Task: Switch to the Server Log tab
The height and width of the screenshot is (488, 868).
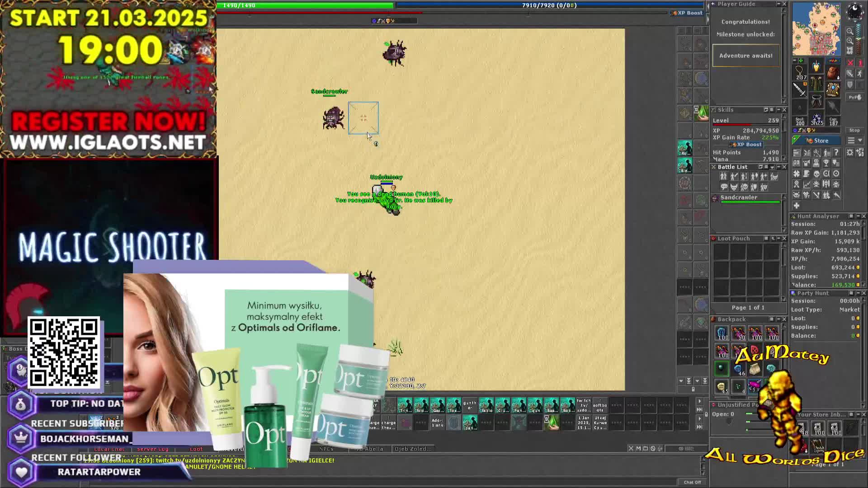Action: click(152, 449)
